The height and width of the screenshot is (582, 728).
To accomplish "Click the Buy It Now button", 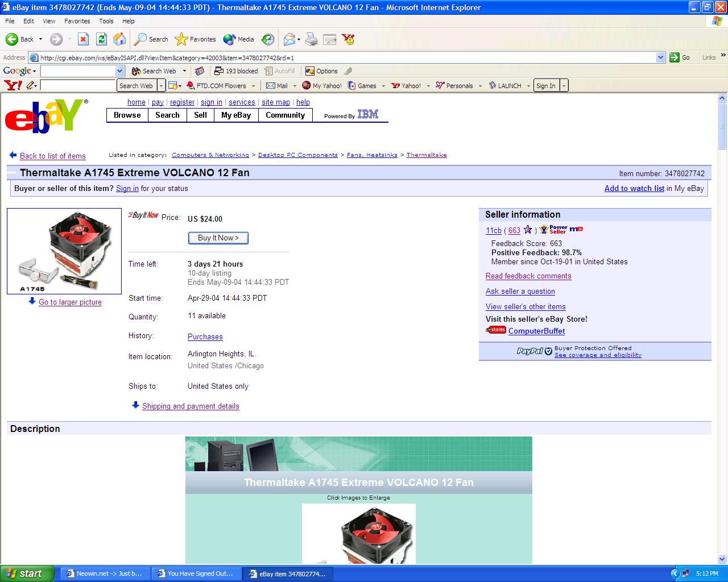I will [x=218, y=238].
